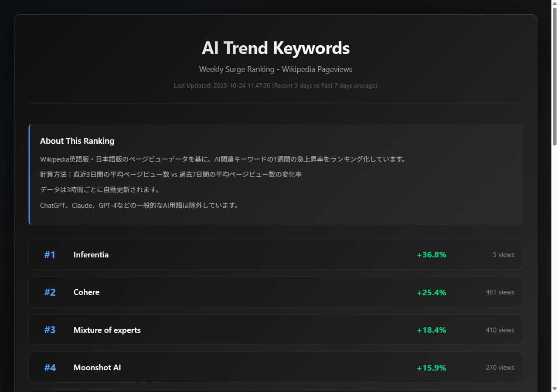Select the Mixture of experts keyword
558x392 pixels.
[x=107, y=330]
